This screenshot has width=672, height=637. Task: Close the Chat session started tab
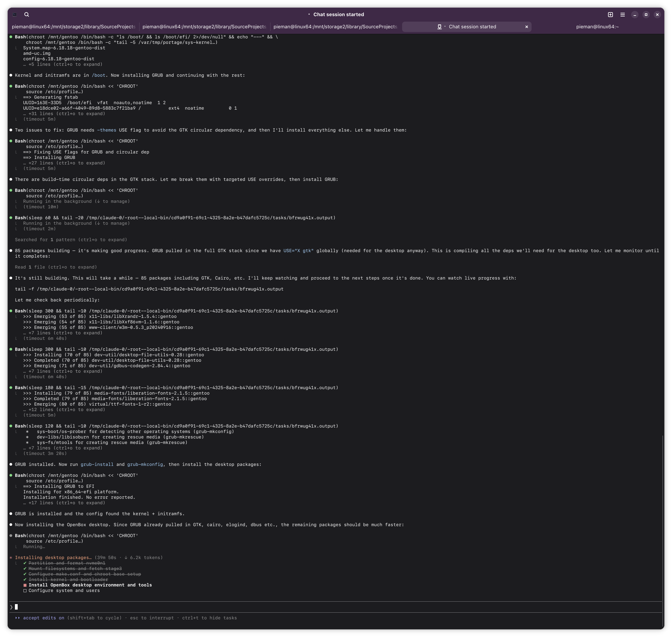(x=527, y=27)
